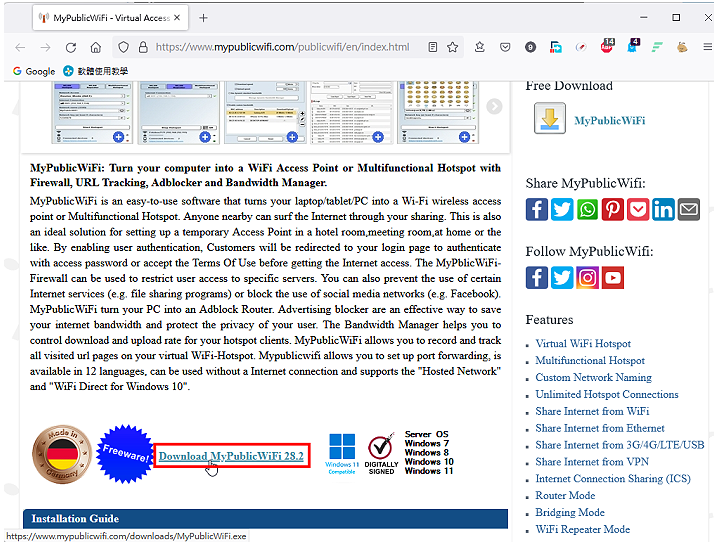Click the site security padlock icon
The height and width of the screenshot is (548, 714).
(x=143, y=47)
